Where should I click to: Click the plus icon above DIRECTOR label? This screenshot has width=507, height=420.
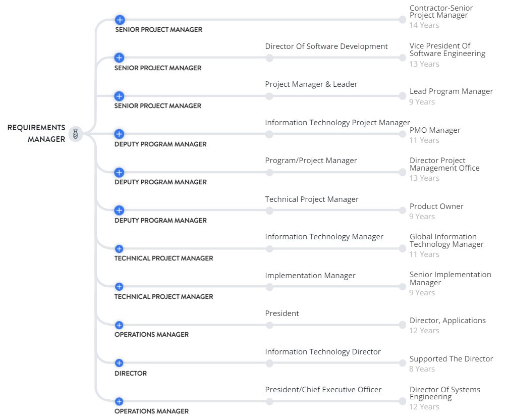(119, 363)
